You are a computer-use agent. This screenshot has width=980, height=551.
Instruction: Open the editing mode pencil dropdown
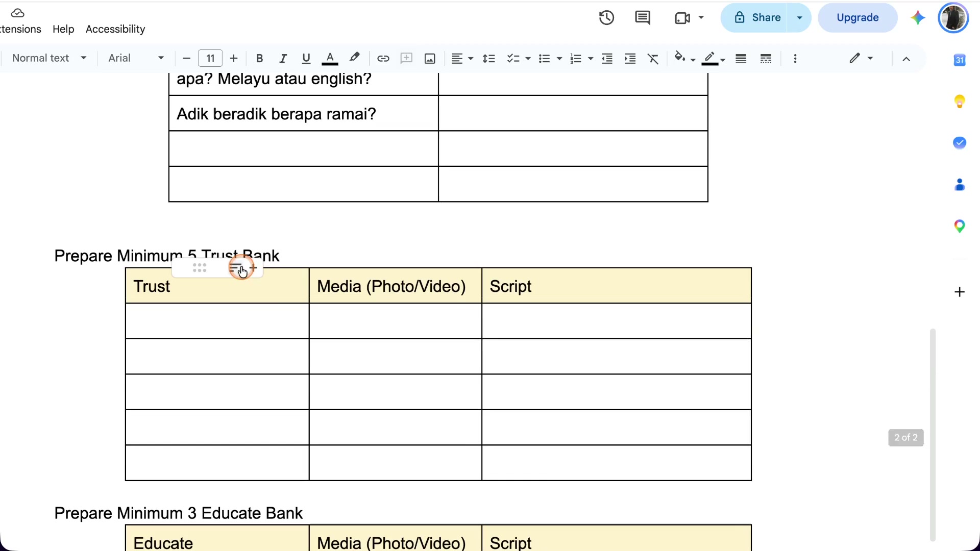861,58
